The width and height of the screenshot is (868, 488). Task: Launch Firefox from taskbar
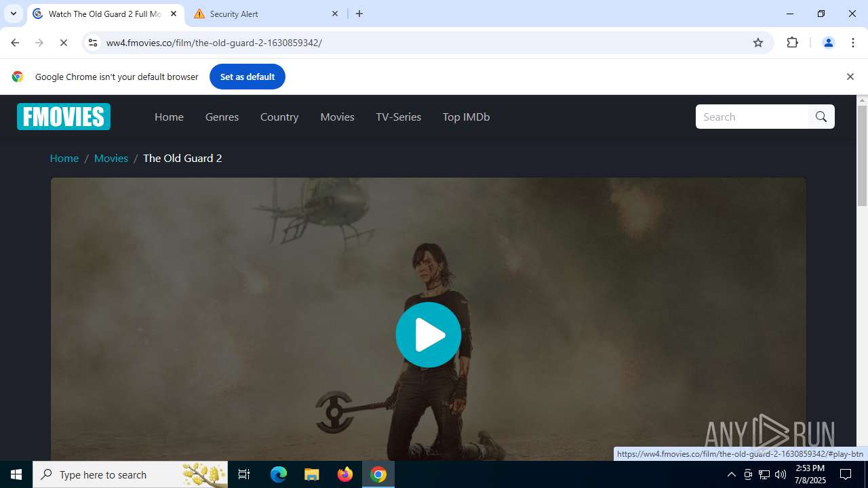(x=345, y=474)
